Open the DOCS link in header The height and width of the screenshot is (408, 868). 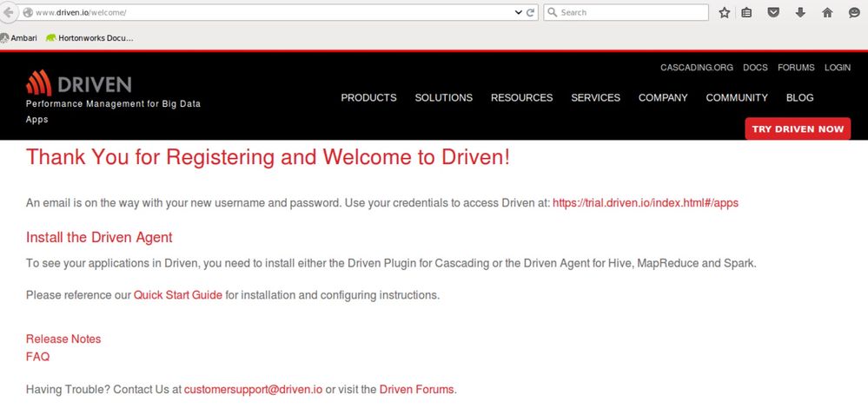pyautogui.click(x=755, y=68)
